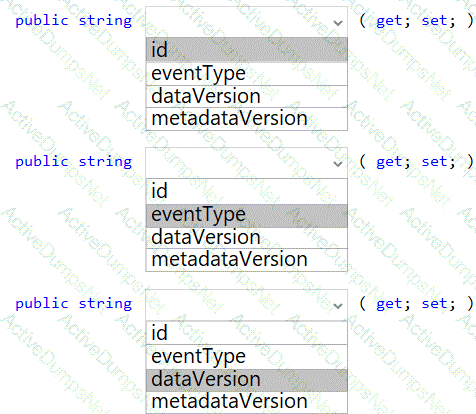Screen dimensions: 476x414
Task: Select 'metadataVersion' in second dropdown list
Action: [247, 260]
